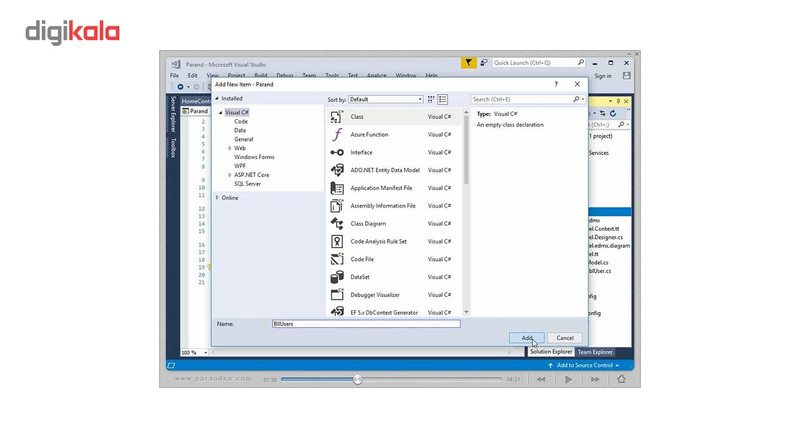Image resolution: width=800 pixels, height=438 pixels.
Task: Open the Server Explorer side tab
Action: pos(173,114)
